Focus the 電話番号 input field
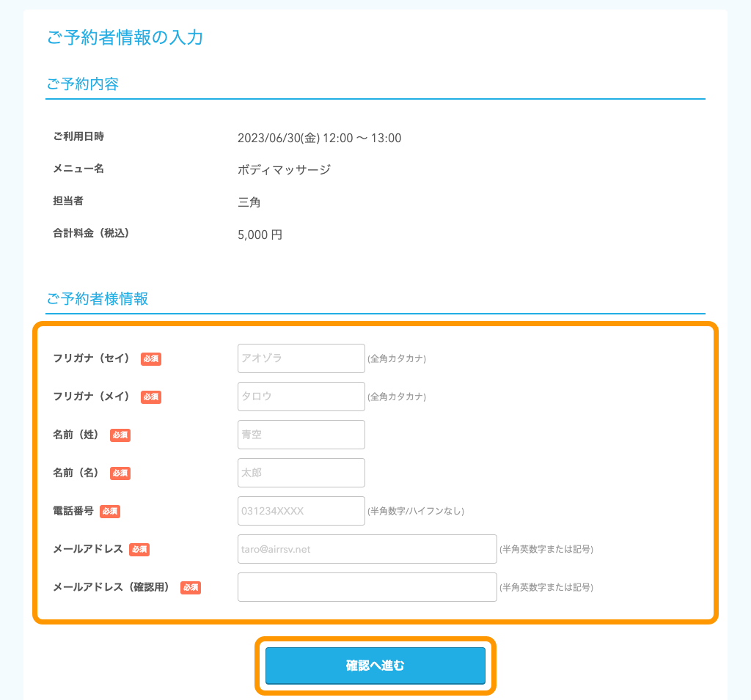 click(301, 511)
